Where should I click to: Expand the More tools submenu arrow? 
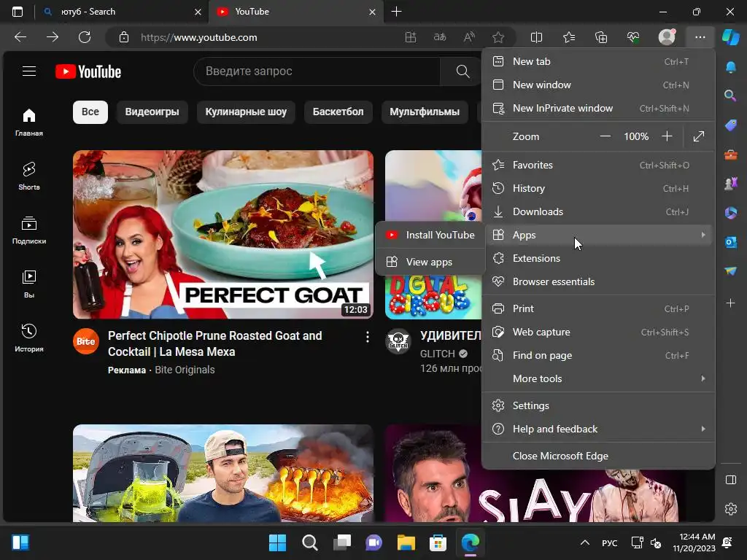[x=703, y=378]
